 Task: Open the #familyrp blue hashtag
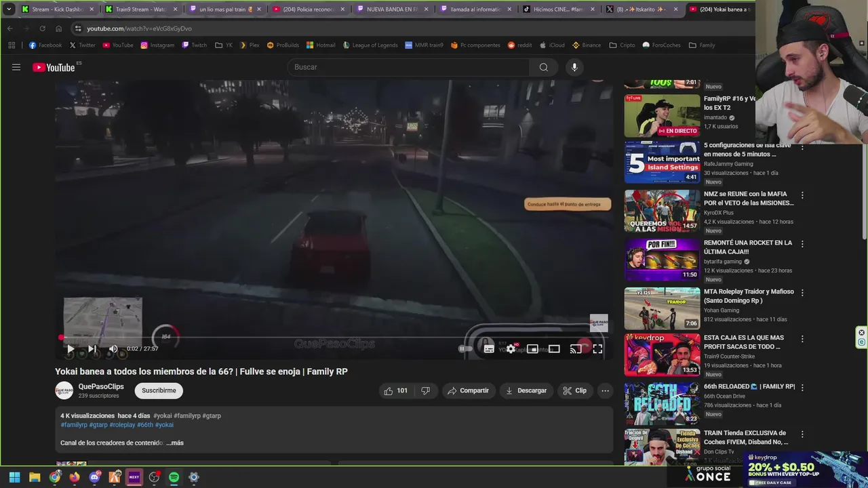(x=74, y=425)
